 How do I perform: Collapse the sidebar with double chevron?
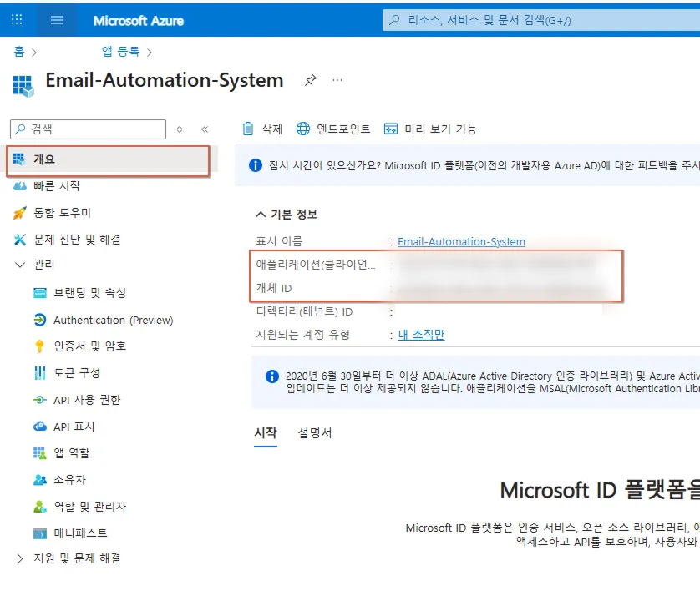click(x=205, y=129)
